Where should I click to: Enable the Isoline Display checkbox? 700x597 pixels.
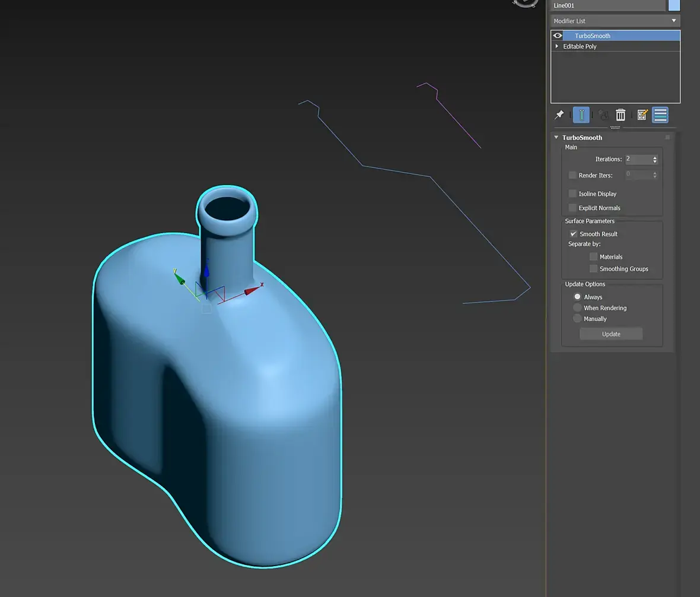coord(572,193)
